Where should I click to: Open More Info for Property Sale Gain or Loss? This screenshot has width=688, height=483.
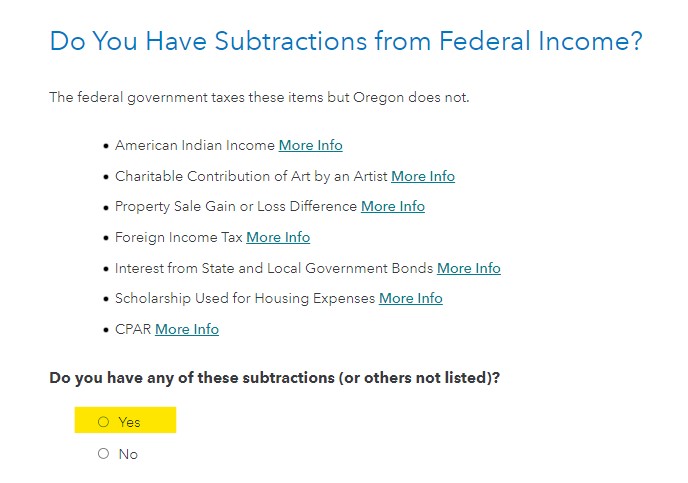coord(393,206)
